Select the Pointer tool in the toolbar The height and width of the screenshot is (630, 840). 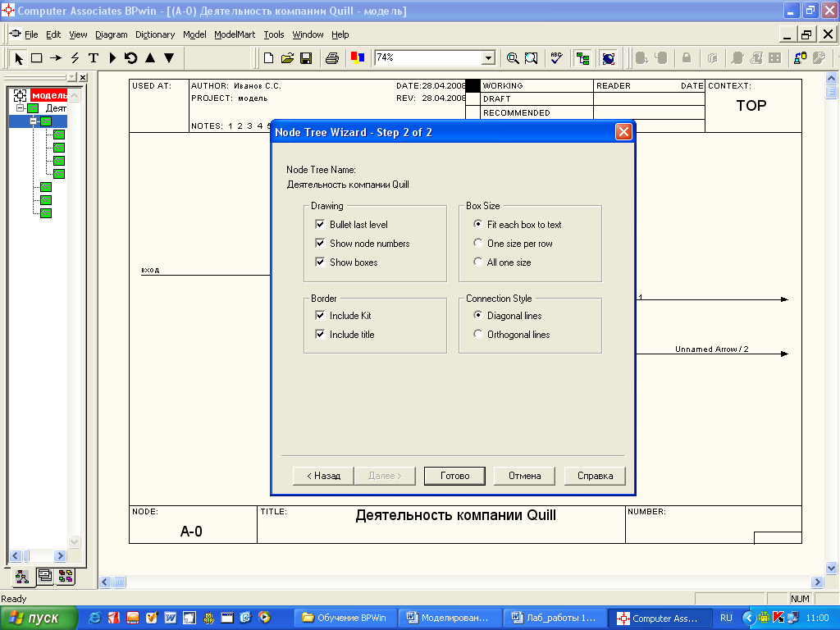pyautogui.click(x=19, y=58)
